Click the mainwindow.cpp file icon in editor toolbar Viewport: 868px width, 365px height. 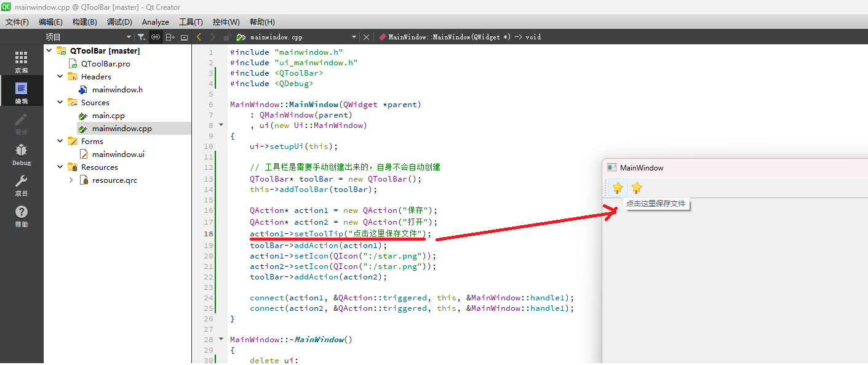tap(241, 37)
